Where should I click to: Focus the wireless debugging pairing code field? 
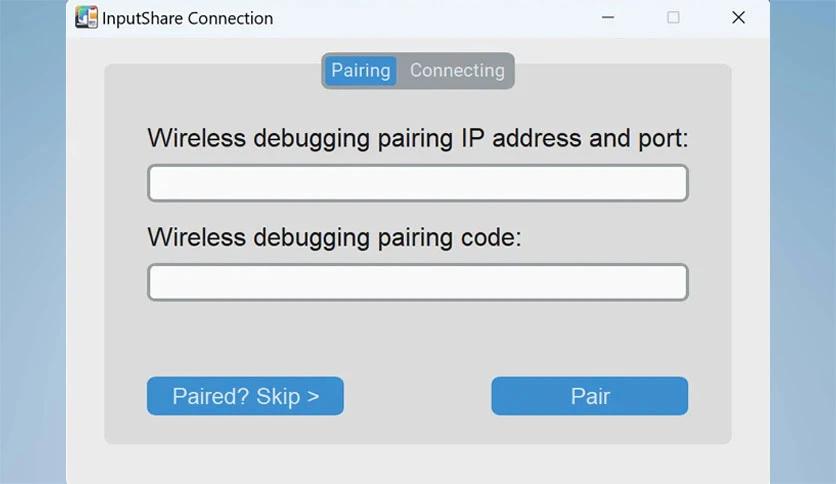[x=418, y=282]
